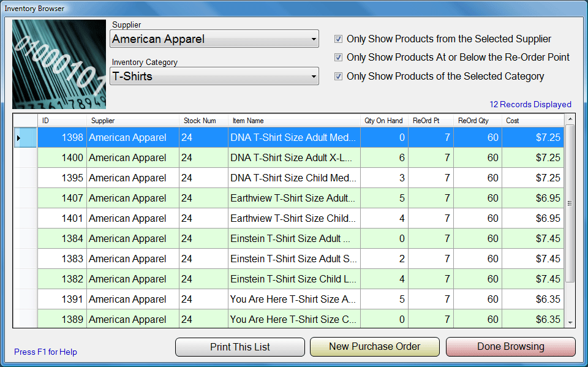This screenshot has height=367, width=588.
Task: Click the barcode image thumbnail
Action: [59, 64]
